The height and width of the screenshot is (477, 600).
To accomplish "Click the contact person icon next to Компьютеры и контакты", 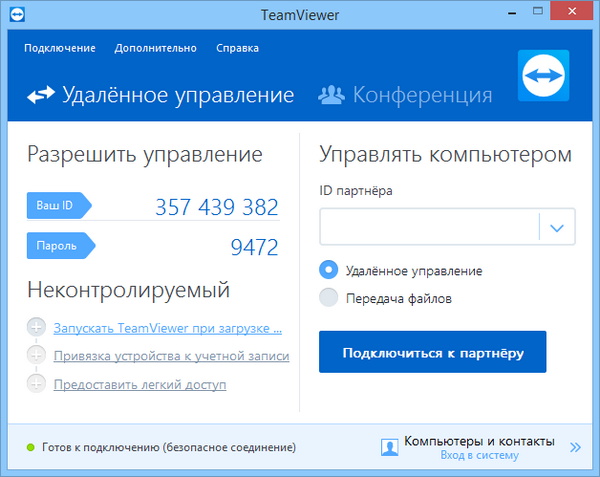I will click(x=390, y=447).
